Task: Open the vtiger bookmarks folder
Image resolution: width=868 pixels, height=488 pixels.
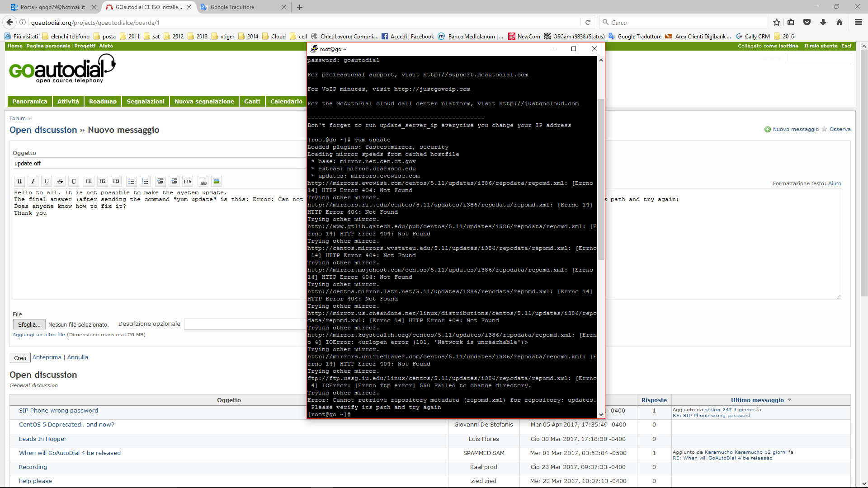Action: (223, 36)
